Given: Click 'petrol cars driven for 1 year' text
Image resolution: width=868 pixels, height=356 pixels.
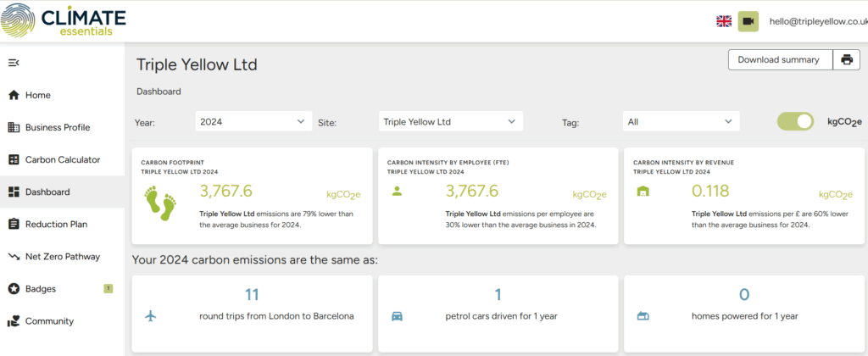Looking at the screenshot, I should pos(502,316).
